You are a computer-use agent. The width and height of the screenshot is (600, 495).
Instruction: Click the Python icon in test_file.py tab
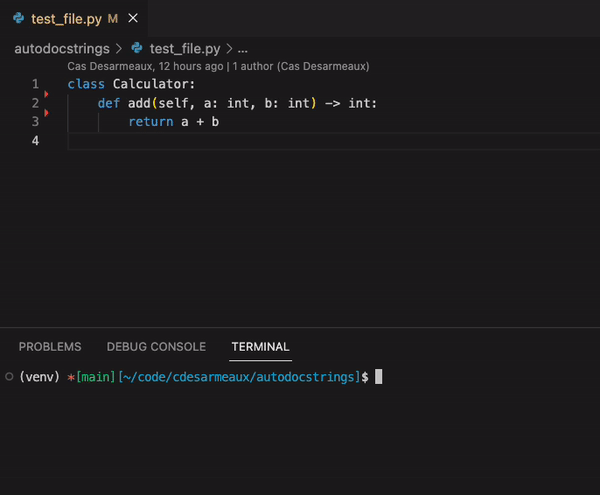pos(18,18)
